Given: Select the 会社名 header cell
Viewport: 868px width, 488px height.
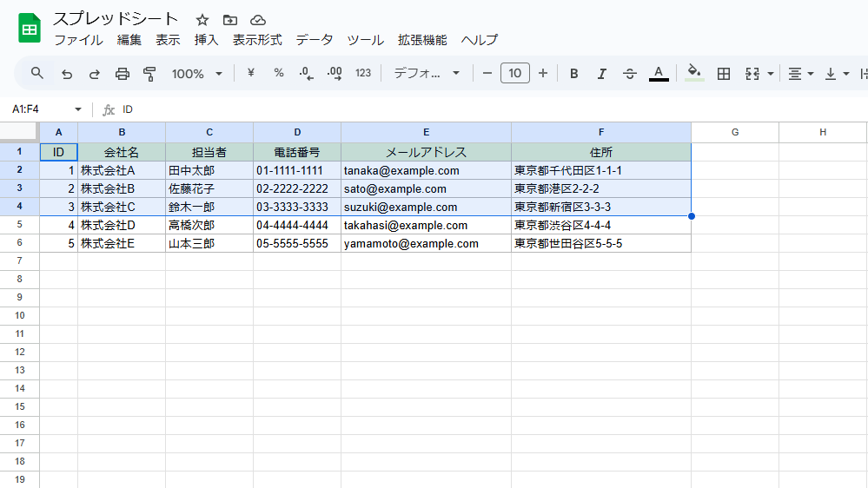Looking at the screenshot, I should click(x=122, y=152).
